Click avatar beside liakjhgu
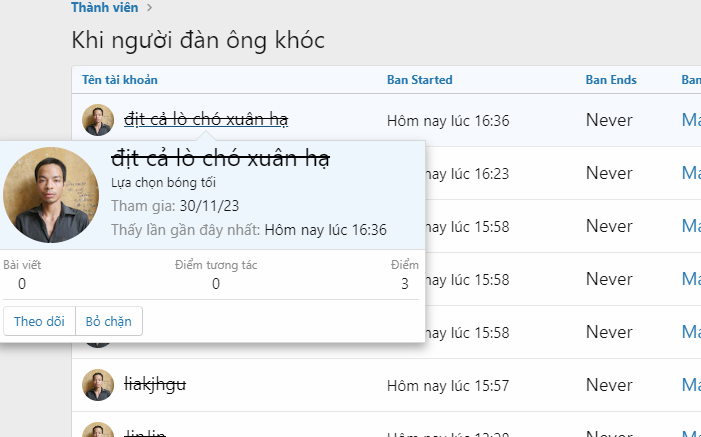 click(x=98, y=385)
